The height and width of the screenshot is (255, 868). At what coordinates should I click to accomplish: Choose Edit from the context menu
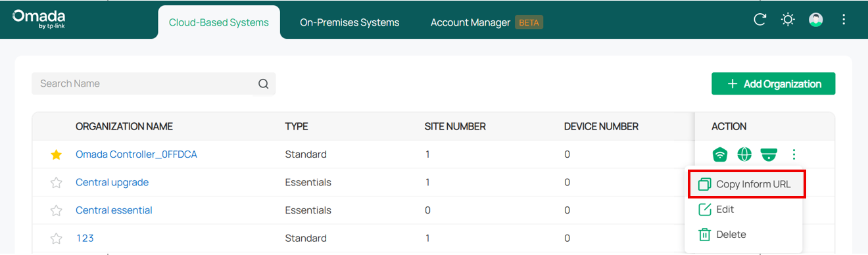pyautogui.click(x=744, y=209)
